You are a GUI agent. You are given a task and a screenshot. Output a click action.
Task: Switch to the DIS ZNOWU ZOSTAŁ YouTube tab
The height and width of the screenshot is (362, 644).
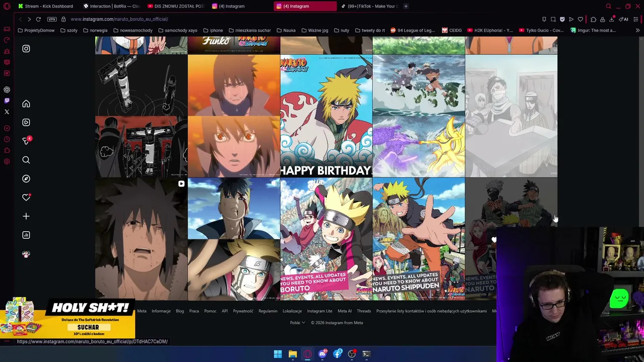pos(176,6)
